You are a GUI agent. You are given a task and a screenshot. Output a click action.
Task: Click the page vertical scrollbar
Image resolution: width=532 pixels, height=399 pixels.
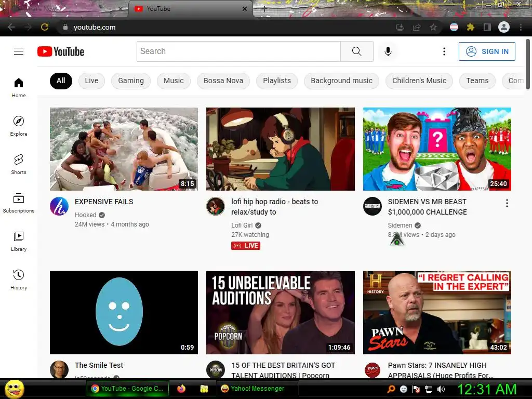tap(528, 64)
